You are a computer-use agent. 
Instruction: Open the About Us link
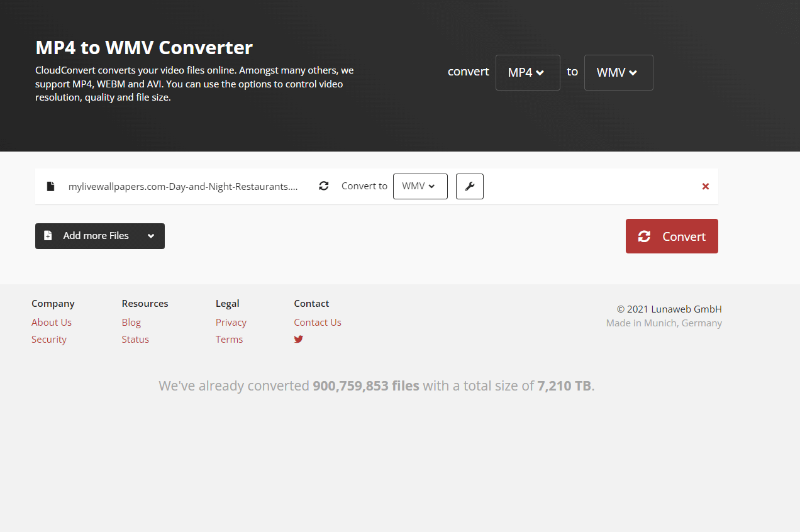(x=52, y=323)
